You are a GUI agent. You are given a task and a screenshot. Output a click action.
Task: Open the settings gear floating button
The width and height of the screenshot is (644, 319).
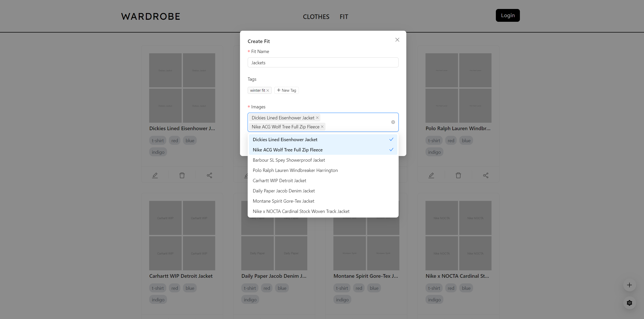629,303
